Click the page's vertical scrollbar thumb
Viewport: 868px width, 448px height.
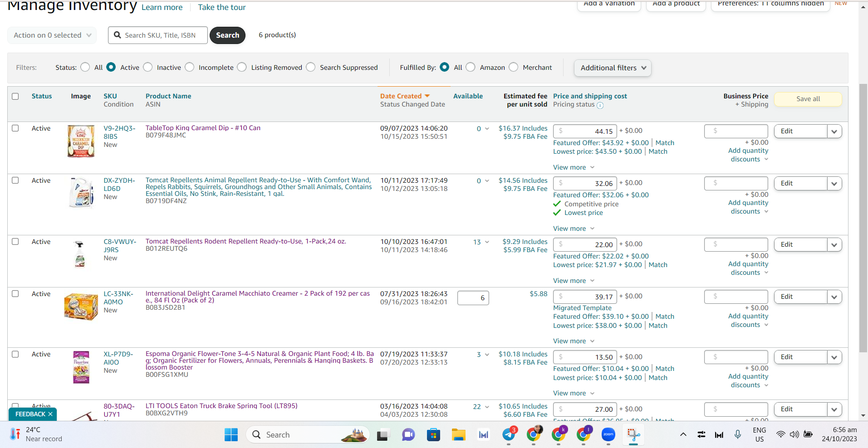pos(863,218)
